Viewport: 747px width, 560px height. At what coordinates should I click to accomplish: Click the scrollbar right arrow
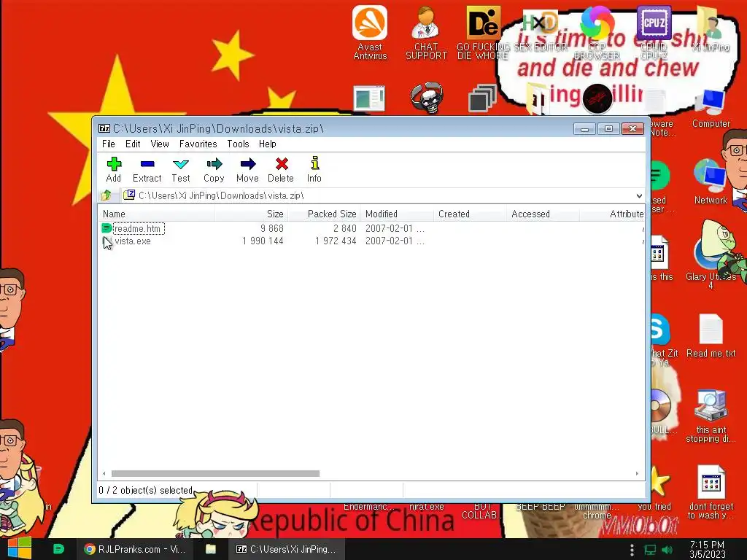[x=637, y=473]
